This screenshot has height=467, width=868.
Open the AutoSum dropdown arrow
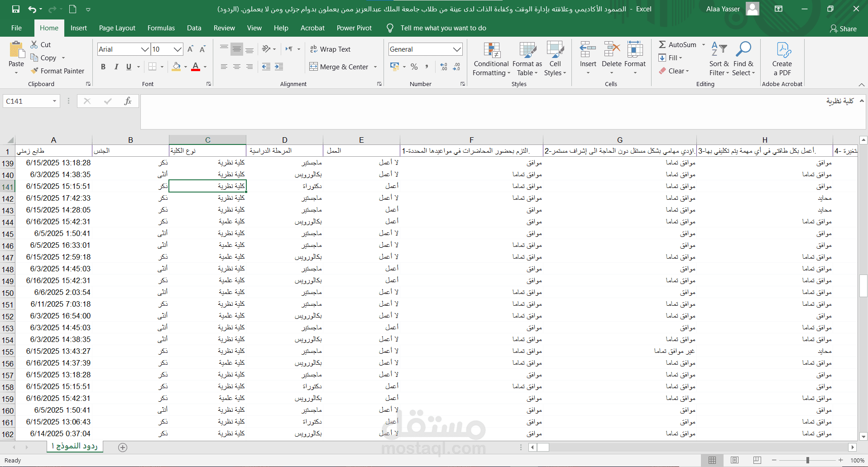[x=704, y=44]
